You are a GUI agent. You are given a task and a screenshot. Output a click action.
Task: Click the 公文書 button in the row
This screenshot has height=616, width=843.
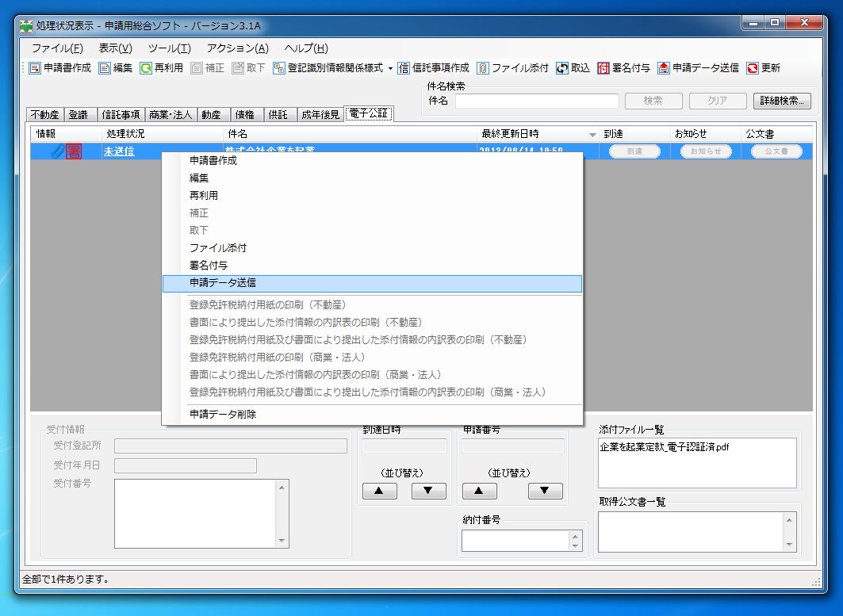pyautogui.click(x=777, y=151)
